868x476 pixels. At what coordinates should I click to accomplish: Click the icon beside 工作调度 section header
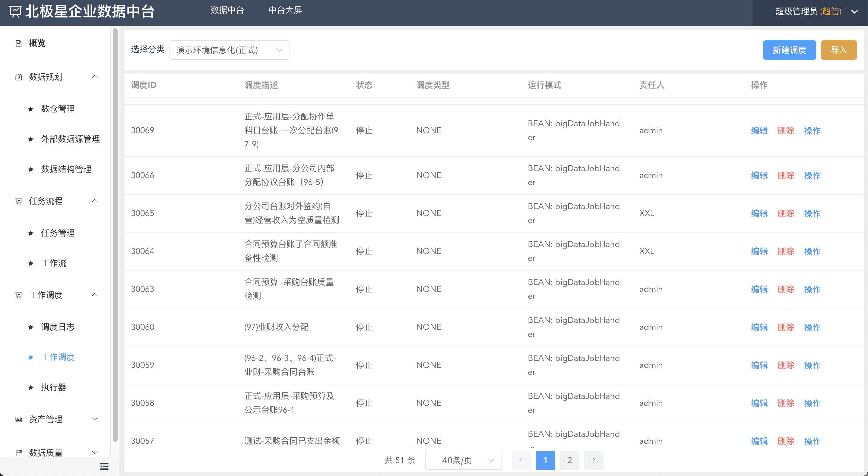[18, 295]
